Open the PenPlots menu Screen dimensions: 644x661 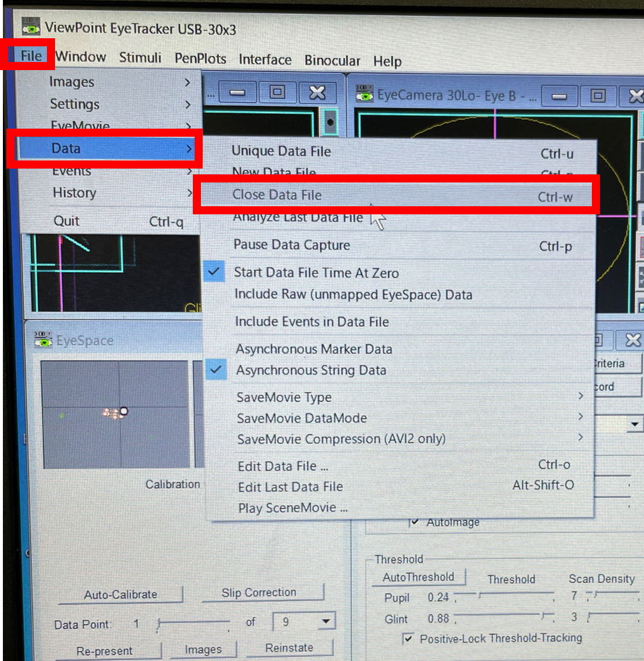200,59
